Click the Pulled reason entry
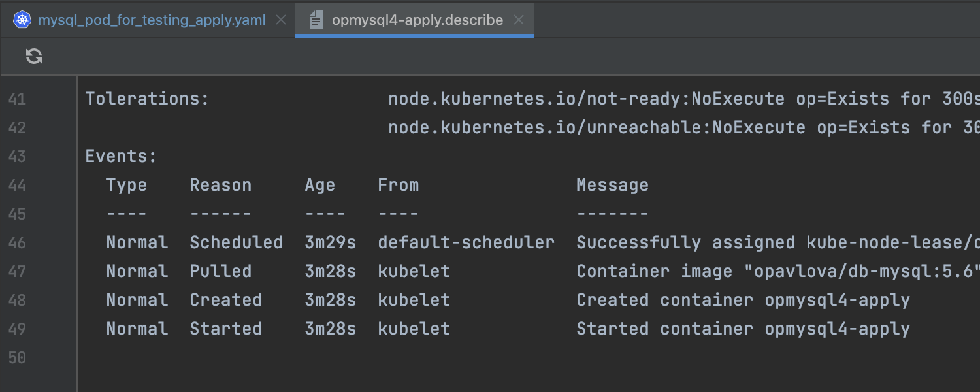 (220, 272)
